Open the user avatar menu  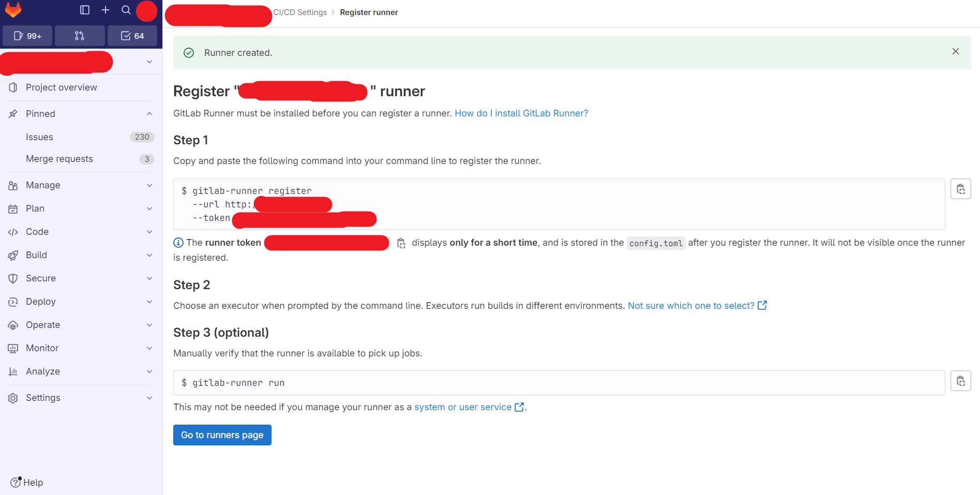146,11
